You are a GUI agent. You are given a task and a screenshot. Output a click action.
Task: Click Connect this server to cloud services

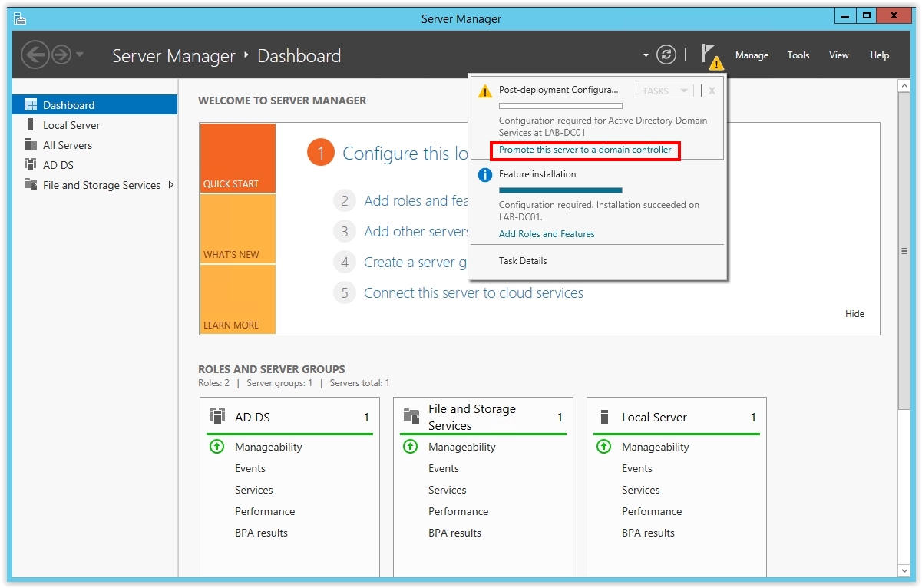473,293
